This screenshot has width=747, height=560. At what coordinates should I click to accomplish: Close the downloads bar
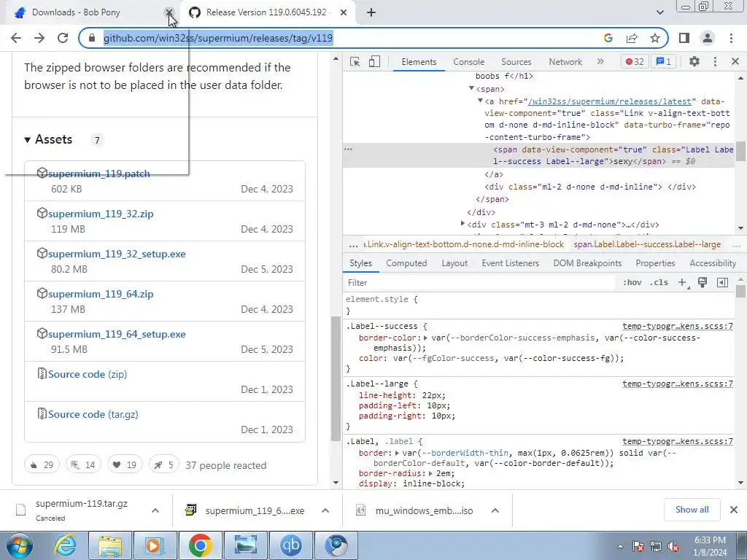[x=734, y=510]
